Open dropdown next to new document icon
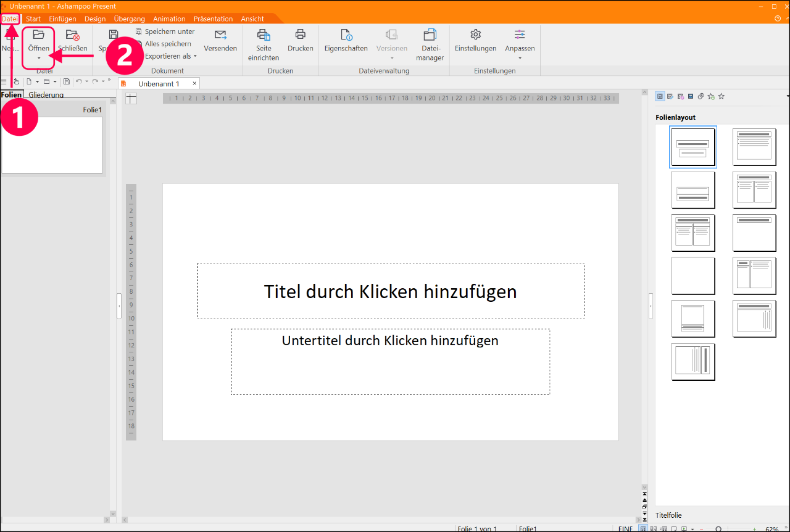The image size is (790, 532). (x=37, y=81)
